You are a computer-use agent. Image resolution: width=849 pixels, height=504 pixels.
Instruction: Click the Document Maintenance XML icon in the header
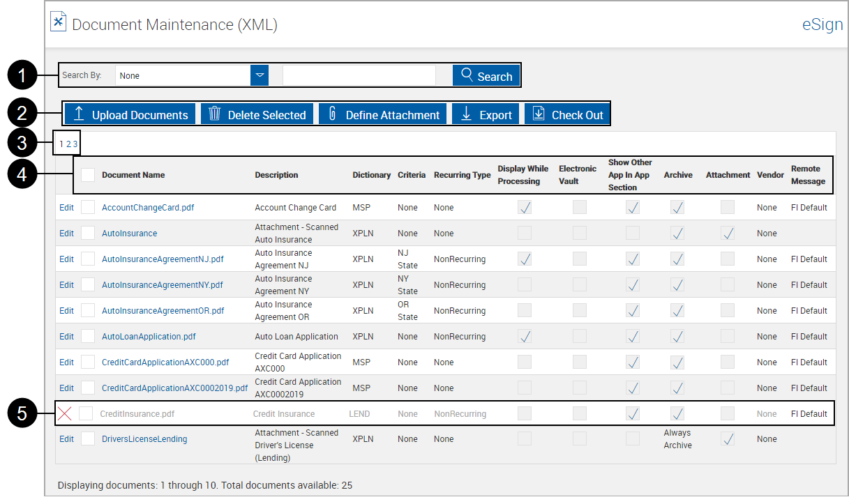(59, 21)
